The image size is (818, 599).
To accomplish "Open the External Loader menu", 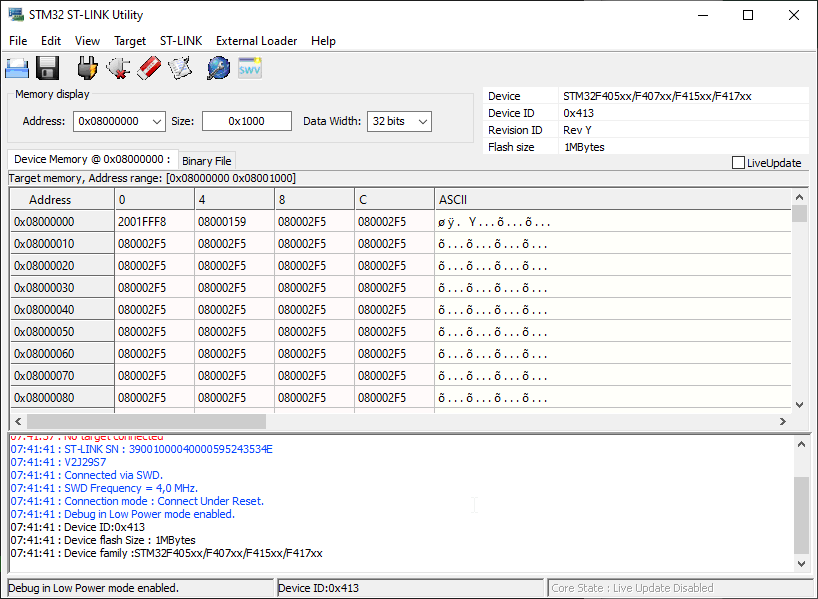I will [x=256, y=41].
